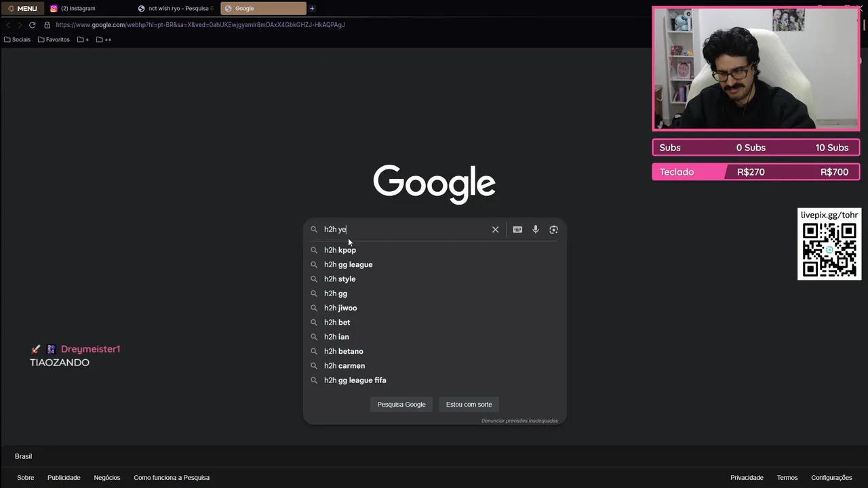
Task: Open a new tab with plus button
Action: (x=312, y=8)
